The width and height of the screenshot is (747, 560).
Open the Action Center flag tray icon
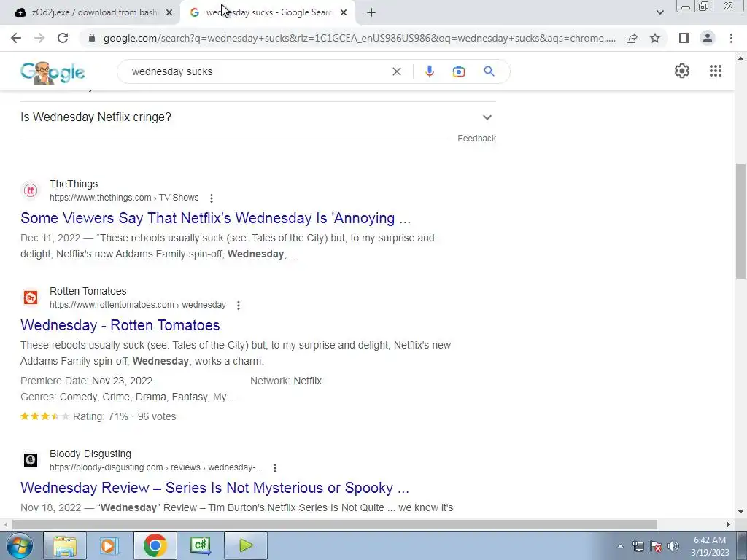pyautogui.click(x=656, y=546)
